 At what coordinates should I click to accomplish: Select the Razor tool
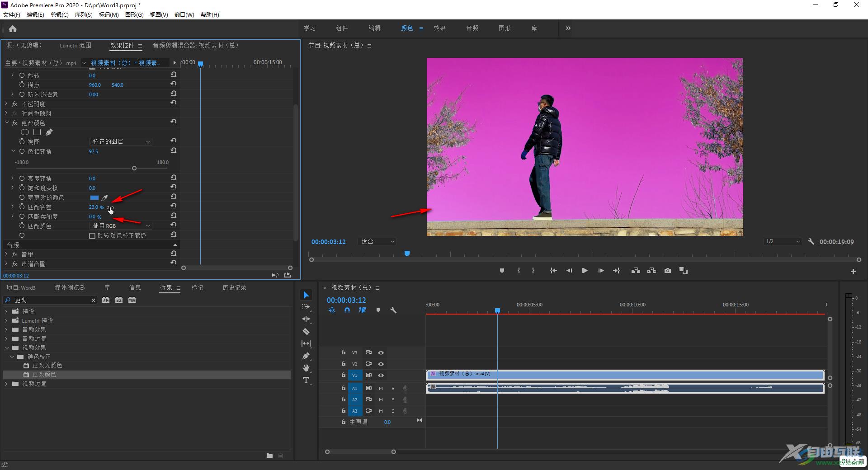coord(306,331)
